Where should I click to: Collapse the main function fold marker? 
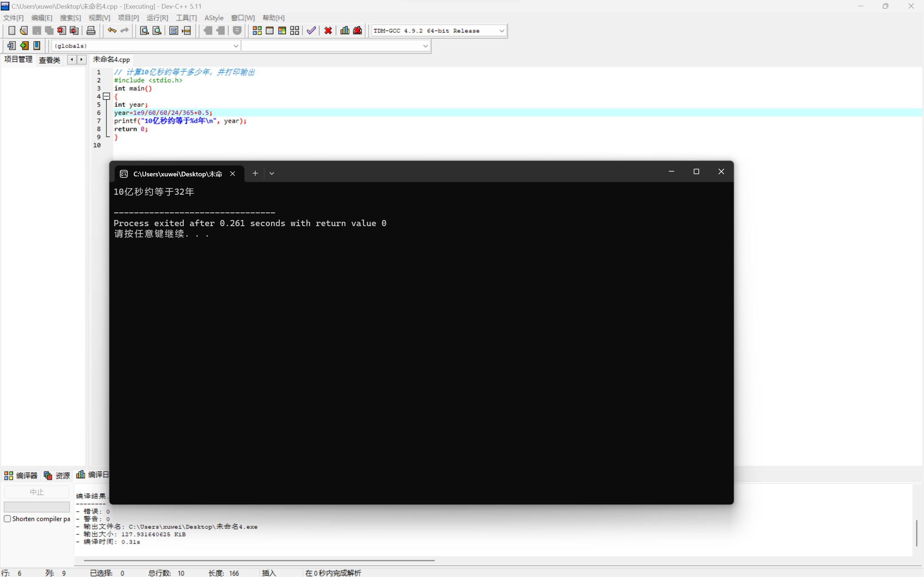[107, 96]
